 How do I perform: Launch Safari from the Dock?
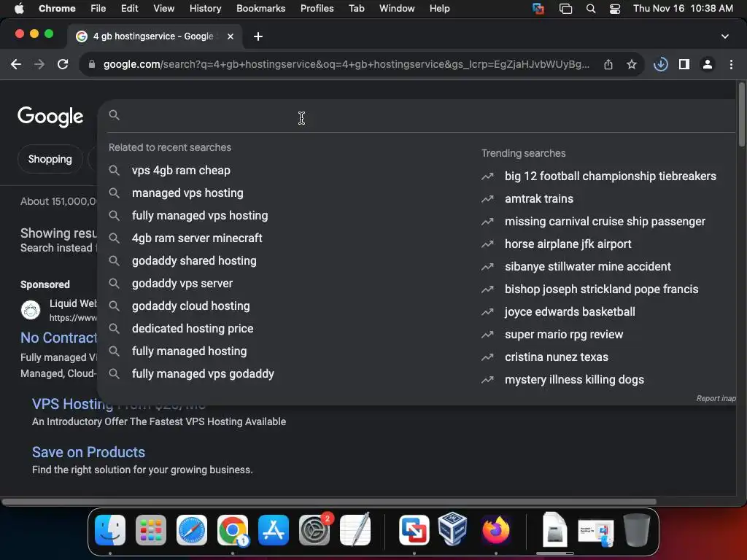coord(192,530)
